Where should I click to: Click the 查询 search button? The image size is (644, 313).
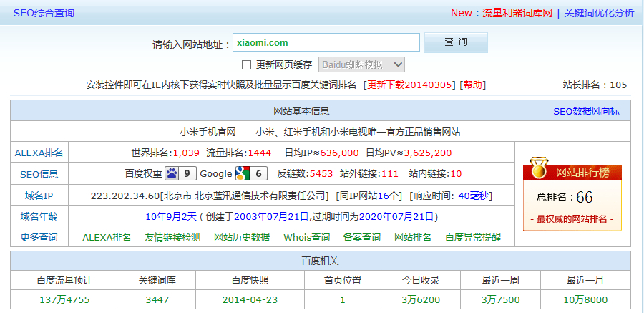[x=455, y=42]
